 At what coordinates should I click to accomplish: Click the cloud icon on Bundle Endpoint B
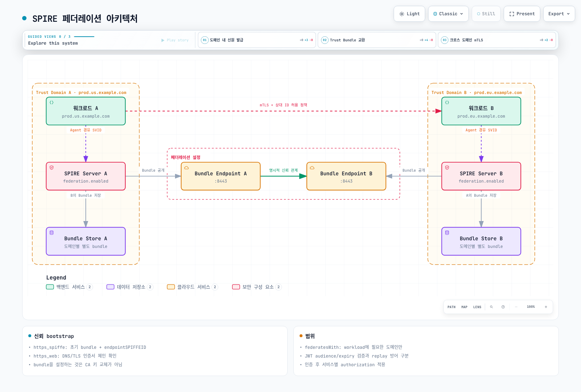click(x=312, y=168)
